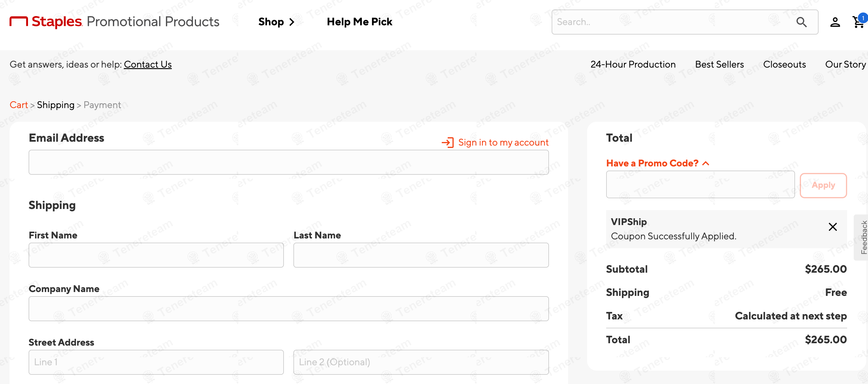The height and width of the screenshot is (384, 868).
Task: Open Help Me Pick
Action: [359, 22]
